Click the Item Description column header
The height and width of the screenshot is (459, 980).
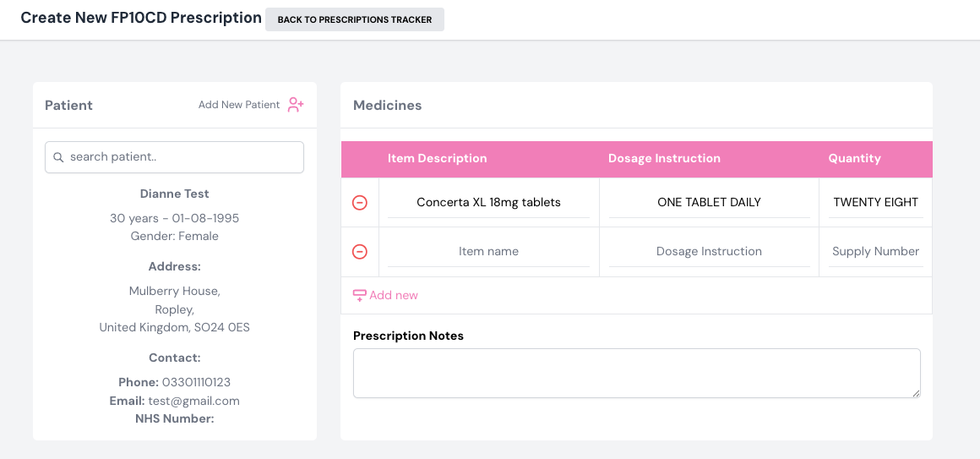[x=437, y=158]
